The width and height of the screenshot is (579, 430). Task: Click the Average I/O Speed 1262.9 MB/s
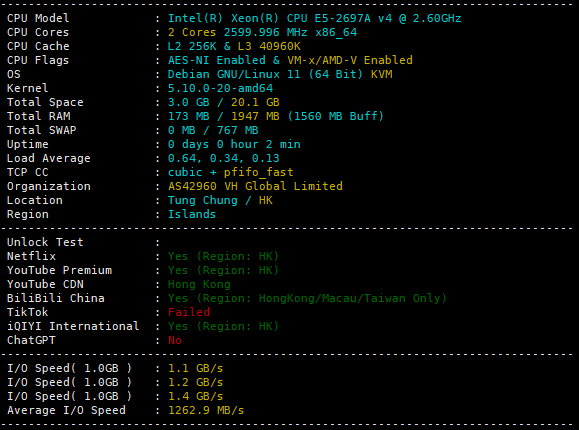206,410
